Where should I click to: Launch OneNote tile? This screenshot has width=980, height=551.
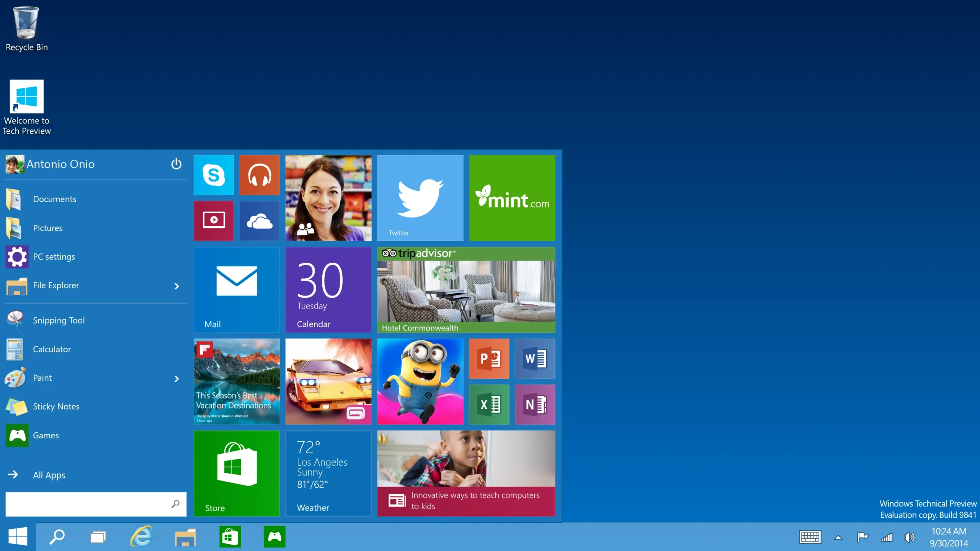535,404
